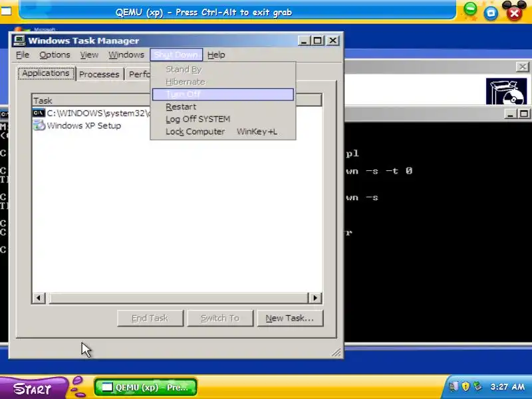
Task: Click the 3:27 AM clock
Action: pos(507,387)
